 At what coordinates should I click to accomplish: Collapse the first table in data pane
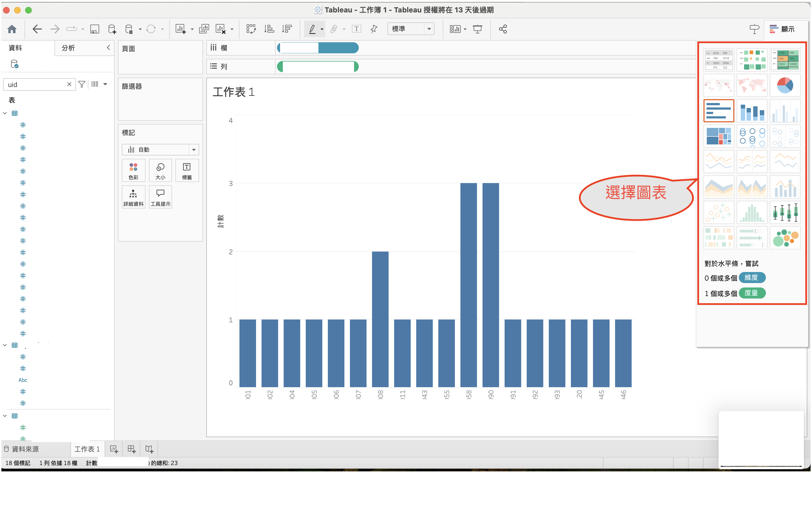click(x=5, y=113)
